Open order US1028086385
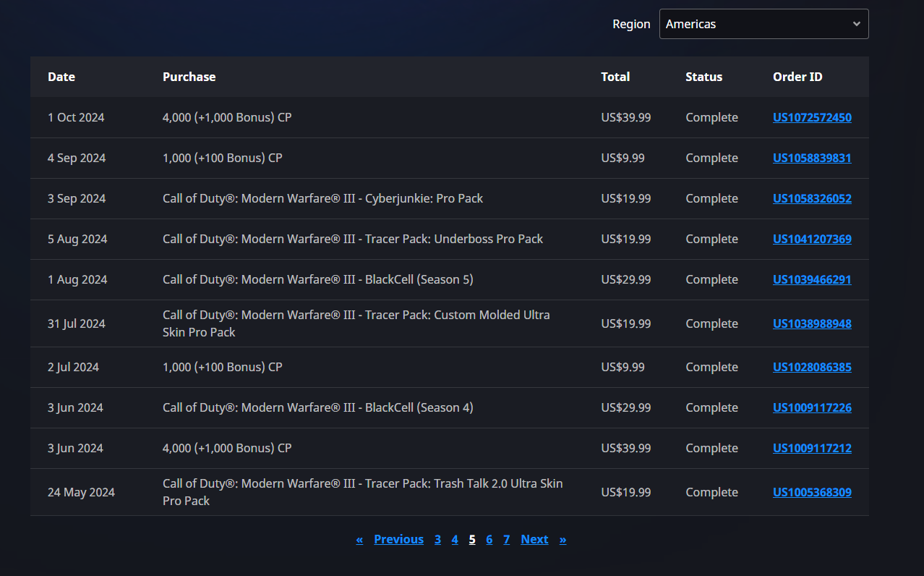 [x=812, y=367]
